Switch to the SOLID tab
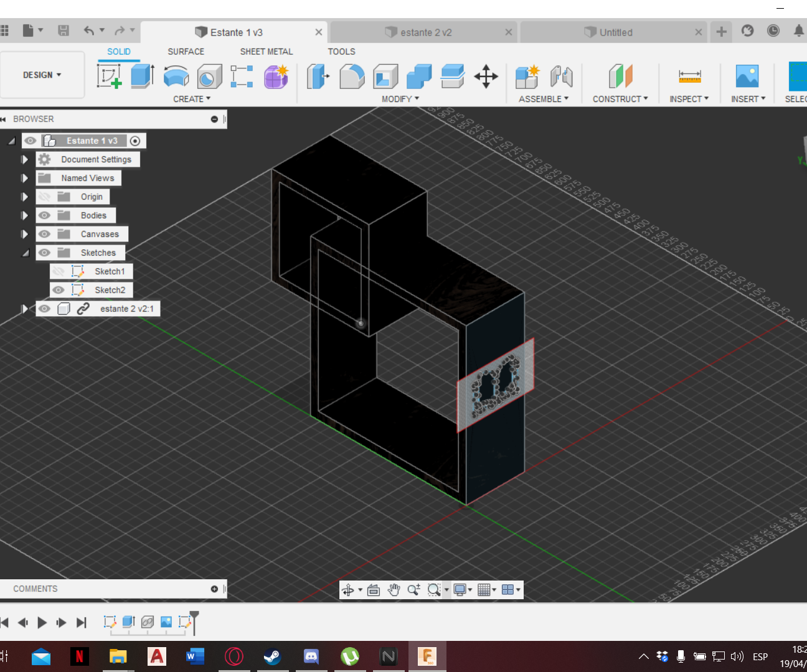Screen dimensions: 807x672 [x=119, y=52]
